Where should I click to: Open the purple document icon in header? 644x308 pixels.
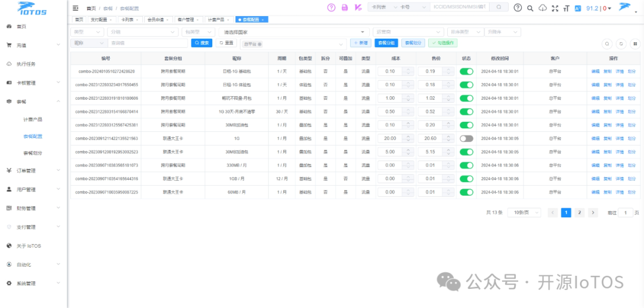click(345, 7)
